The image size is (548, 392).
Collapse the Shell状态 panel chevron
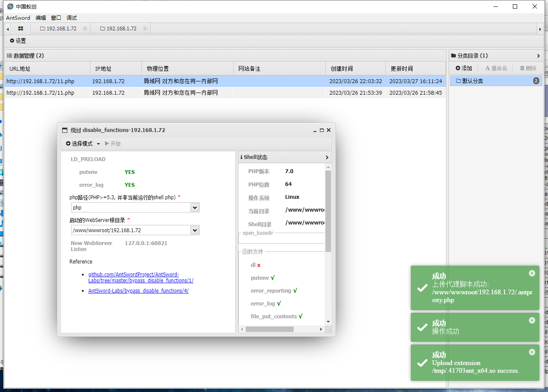click(x=327, y=157)
